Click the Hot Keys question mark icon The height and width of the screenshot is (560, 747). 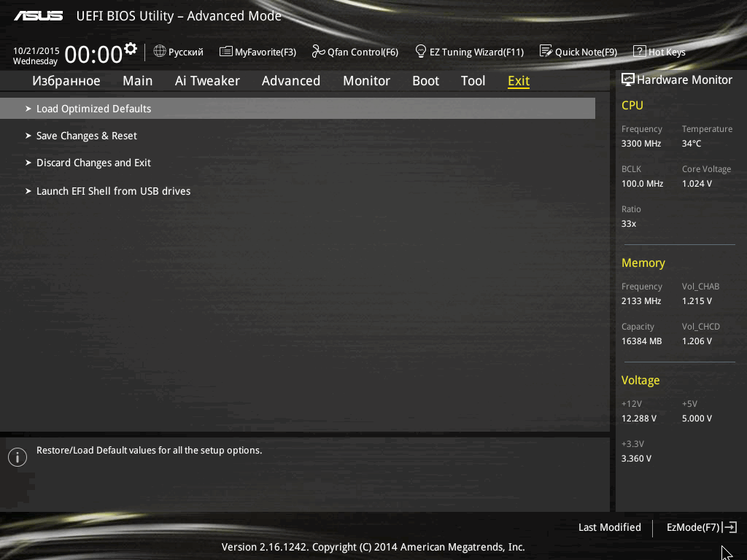(x=639, y=52)
